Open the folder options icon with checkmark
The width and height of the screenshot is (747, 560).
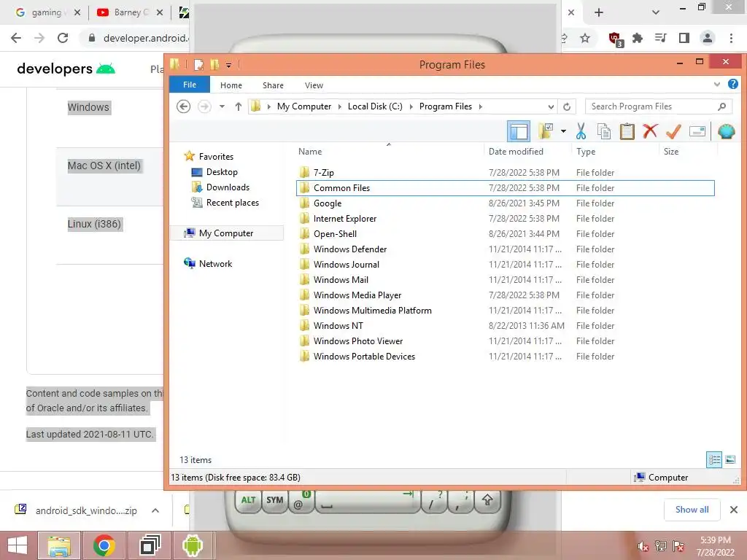(545, 131)
